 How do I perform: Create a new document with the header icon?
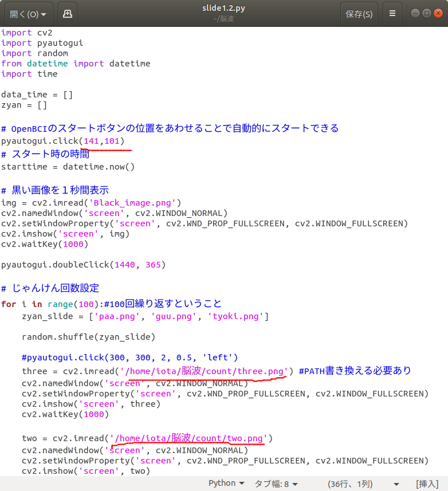pyautogui.click(x=68, y=14)
